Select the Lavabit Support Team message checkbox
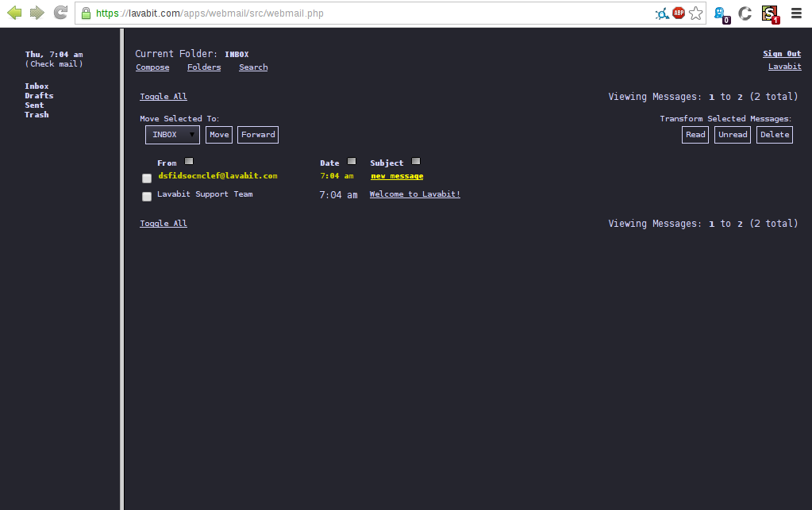 click(x=147, y=197)
